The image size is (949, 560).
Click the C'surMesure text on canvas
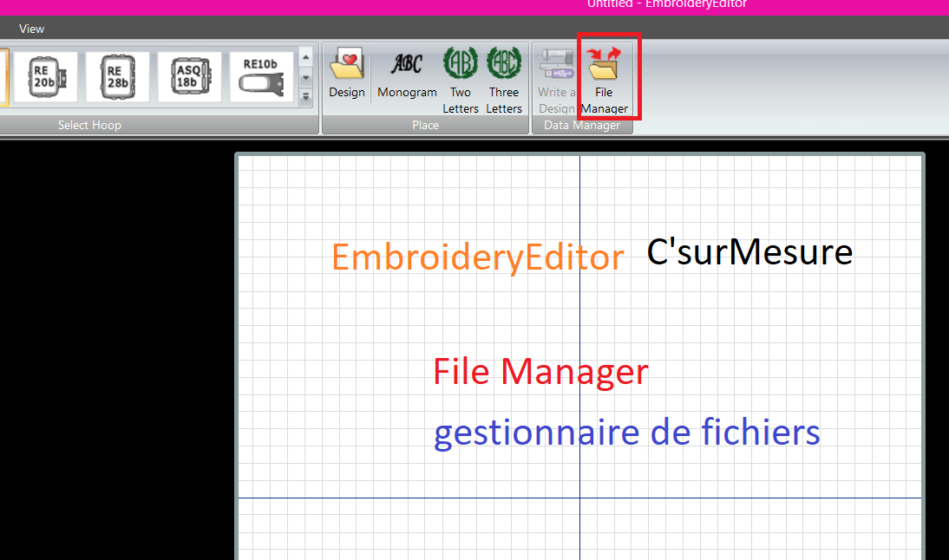[x=749, y=251]
